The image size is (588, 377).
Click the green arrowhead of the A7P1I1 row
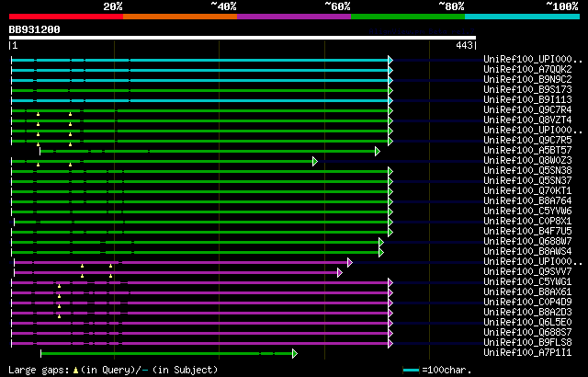point(295,353)
